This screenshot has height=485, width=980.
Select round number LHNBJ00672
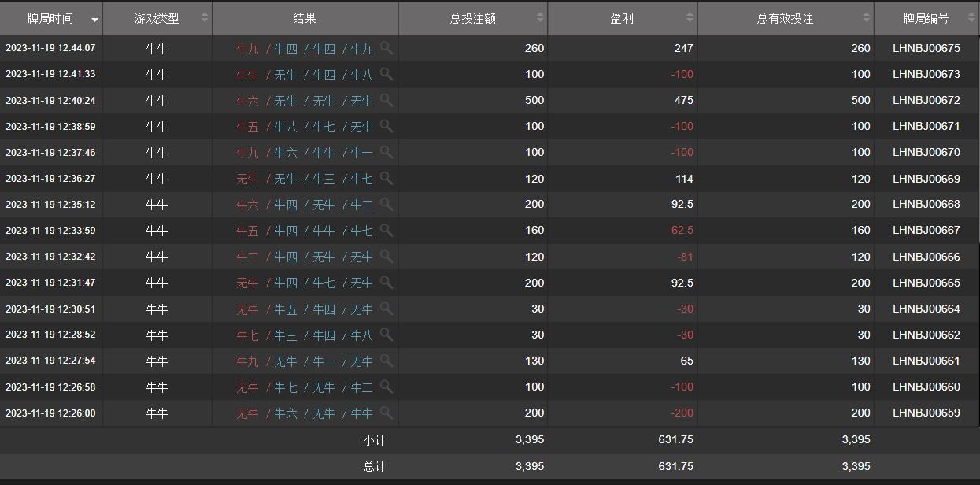(x=926, y=100)
